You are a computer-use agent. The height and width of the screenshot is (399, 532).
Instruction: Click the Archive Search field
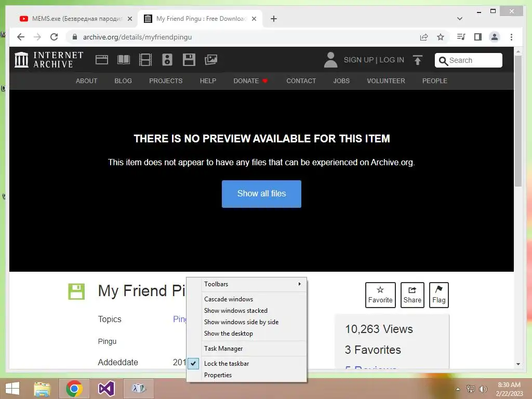469,60
